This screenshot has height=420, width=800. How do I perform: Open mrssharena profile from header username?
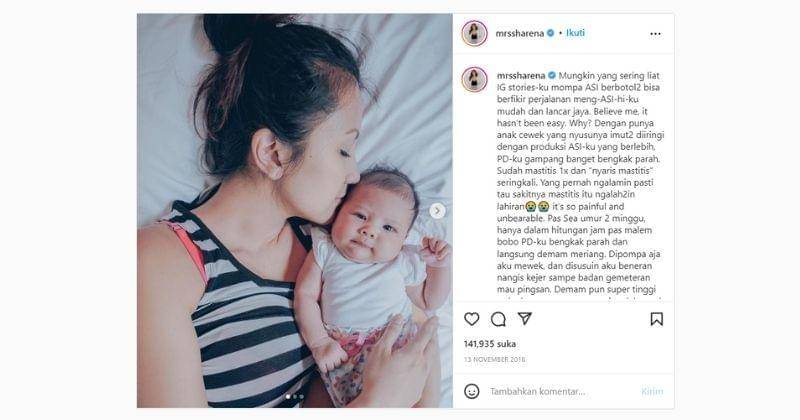519,34
